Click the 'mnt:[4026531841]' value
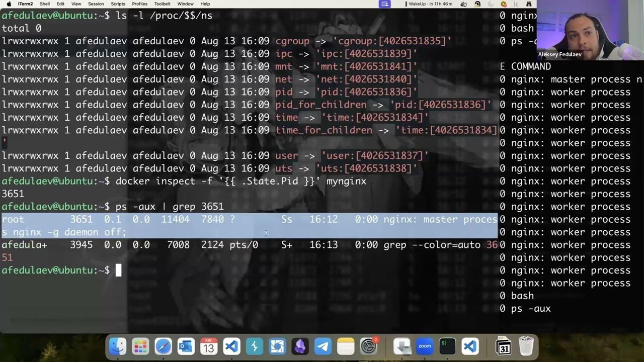644x362 pixels. [366, 66]
